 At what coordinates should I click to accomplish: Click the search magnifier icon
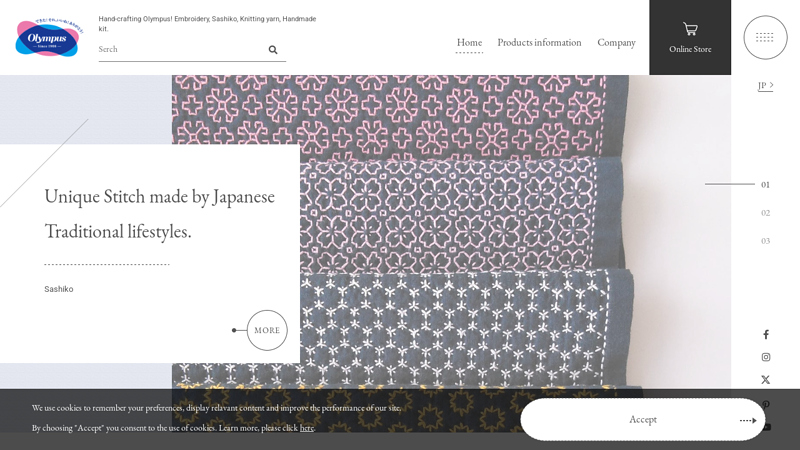tap(273, 49)
